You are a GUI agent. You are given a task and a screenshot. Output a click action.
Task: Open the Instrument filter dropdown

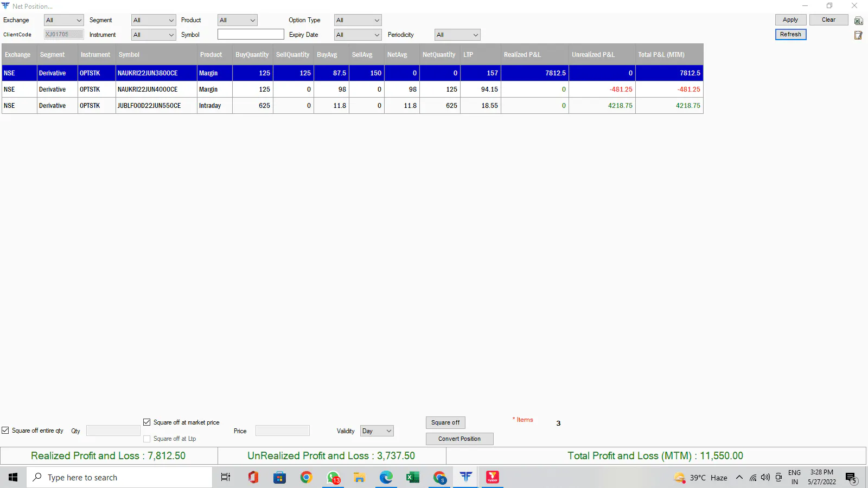(154, 35)
